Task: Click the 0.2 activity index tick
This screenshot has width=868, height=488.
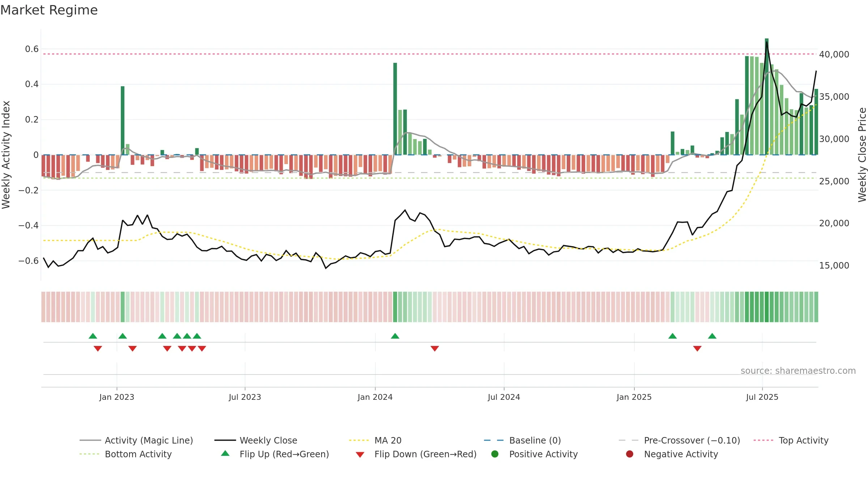Action: (31, 120)
